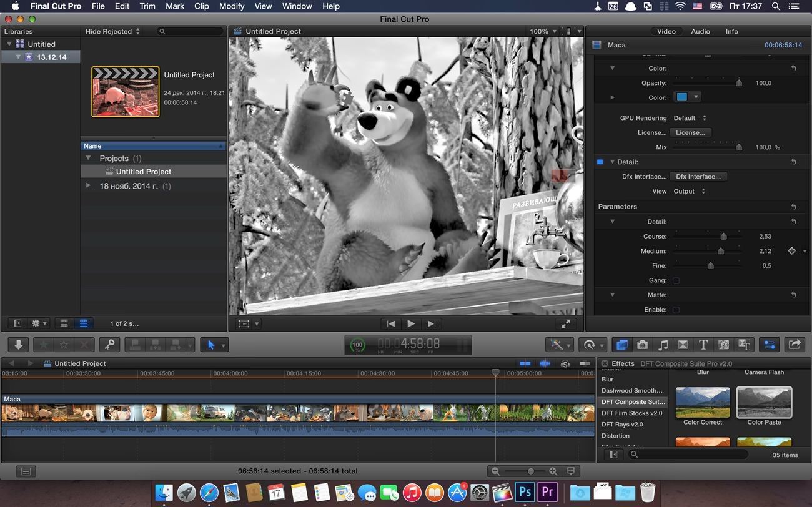Switch to the Info inspector tab
Viewport: 812px width, 507px height.
[731, 31]
